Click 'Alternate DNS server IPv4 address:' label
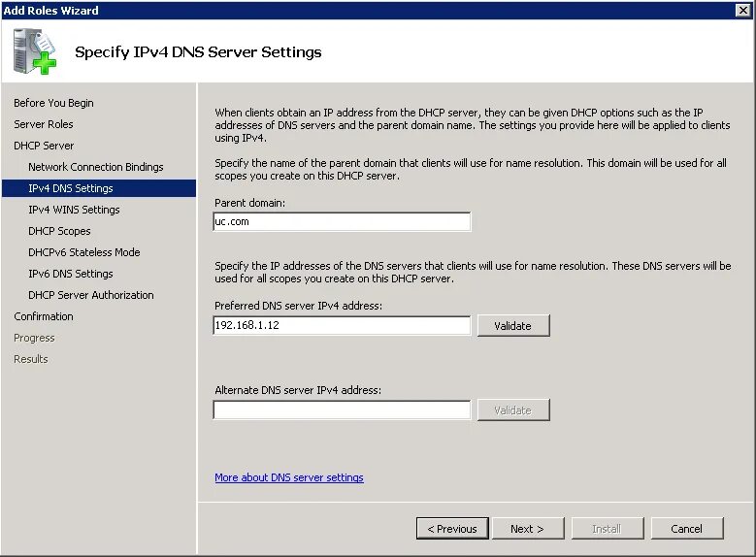 [298, 390]
